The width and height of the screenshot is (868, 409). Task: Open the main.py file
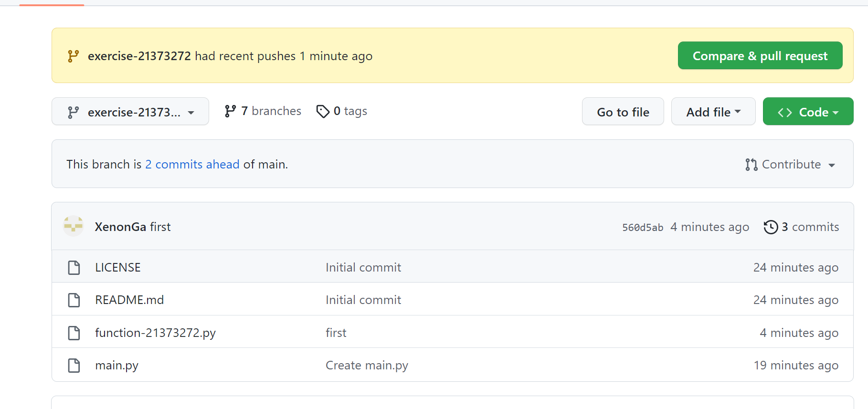(x=117, y=365)
